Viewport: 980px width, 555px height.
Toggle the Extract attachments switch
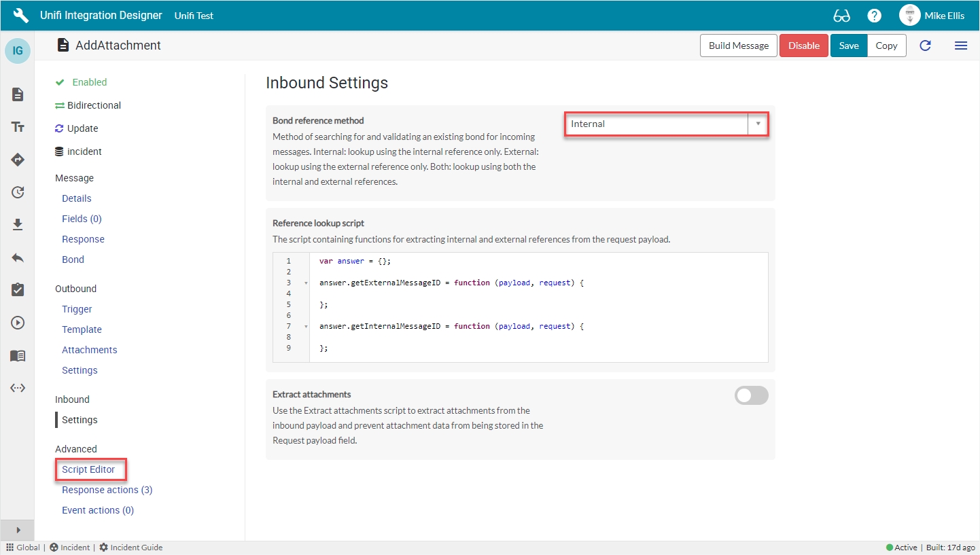click(751, 395)
